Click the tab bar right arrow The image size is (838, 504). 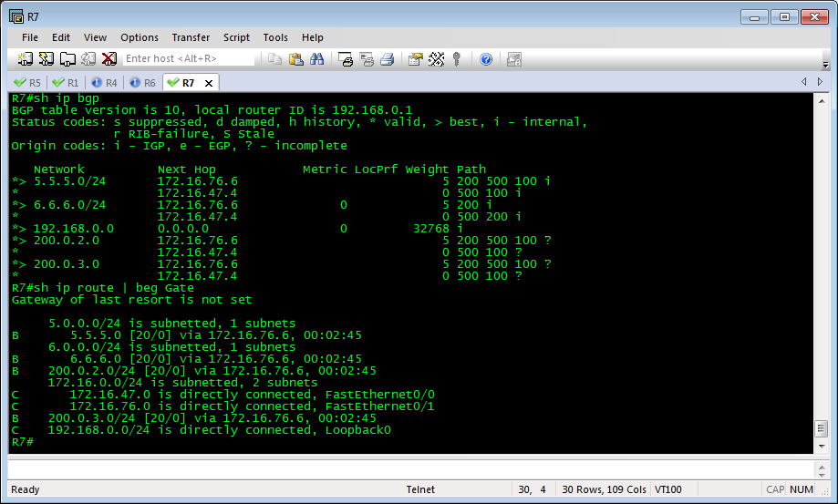821,82
